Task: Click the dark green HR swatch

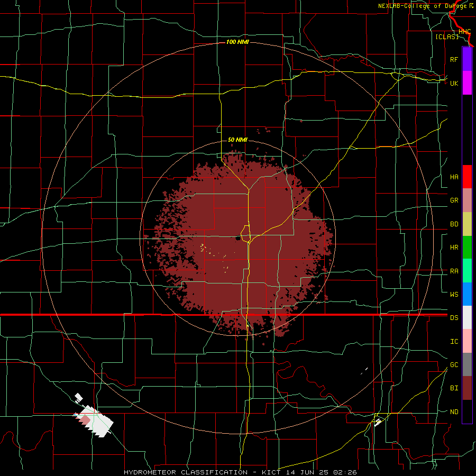Action: click(x=467, y=248)
